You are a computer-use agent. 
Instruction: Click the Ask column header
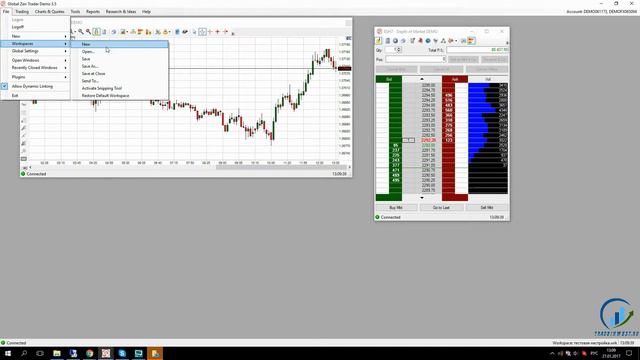(455, 79)
